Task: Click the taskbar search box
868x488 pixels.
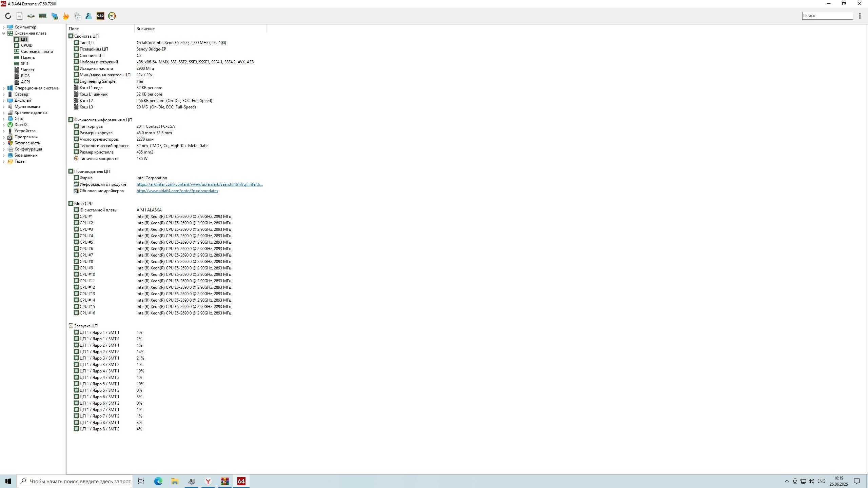Action: [x=75, y=481]
